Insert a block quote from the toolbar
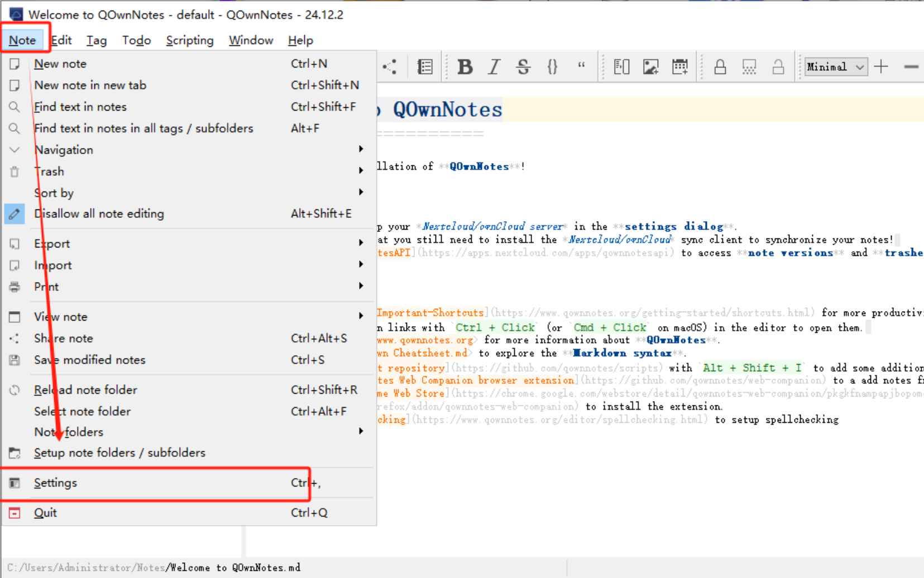 pos(582,66)
